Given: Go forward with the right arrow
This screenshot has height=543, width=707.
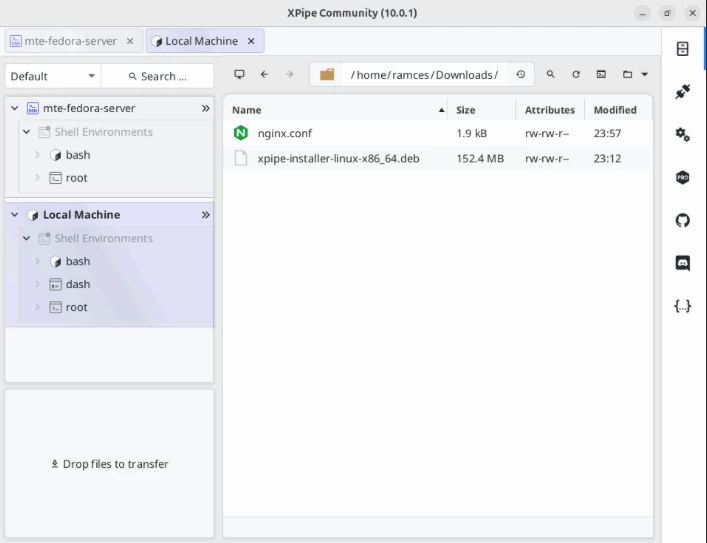Looking at the screenshot, I should tap(289, 74).
